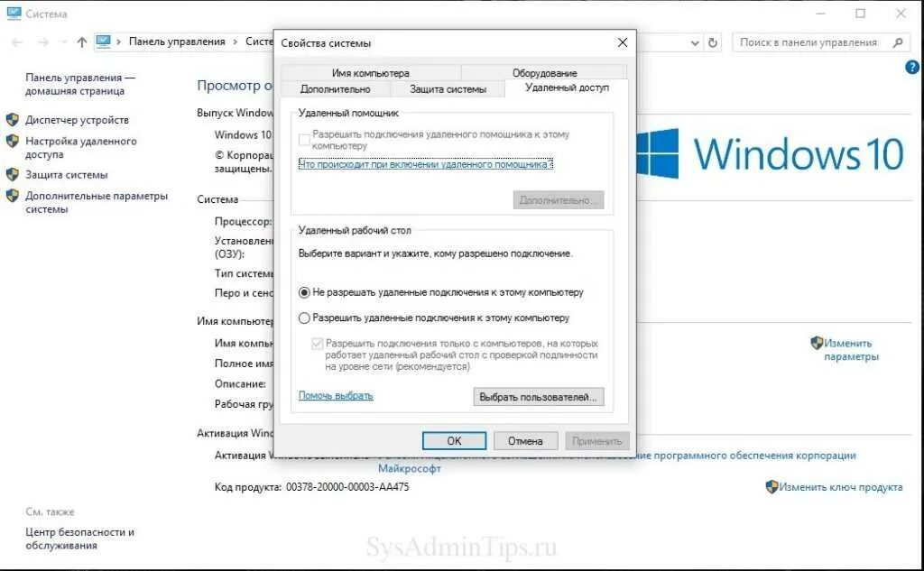
Task: Toggle remote assistant connections checkbox
Action: 304,140
